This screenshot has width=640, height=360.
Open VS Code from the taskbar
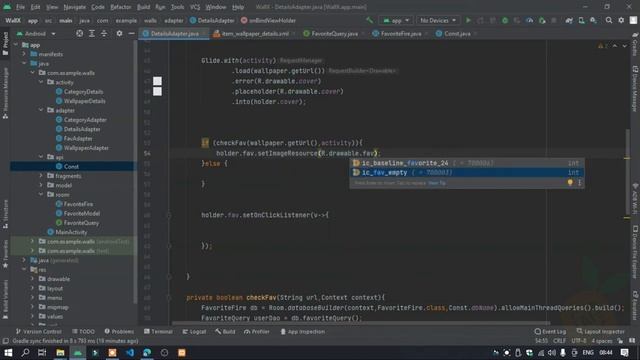(130, 353)
